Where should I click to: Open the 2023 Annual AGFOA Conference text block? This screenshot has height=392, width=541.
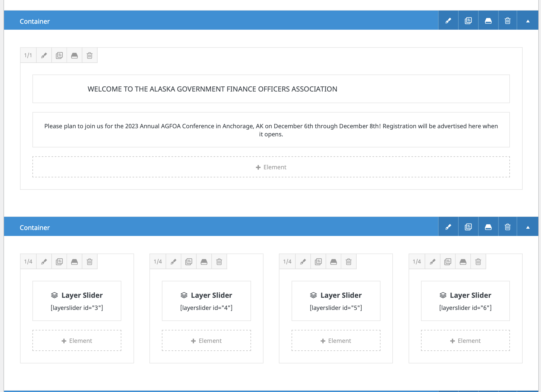tap(271, 130)
